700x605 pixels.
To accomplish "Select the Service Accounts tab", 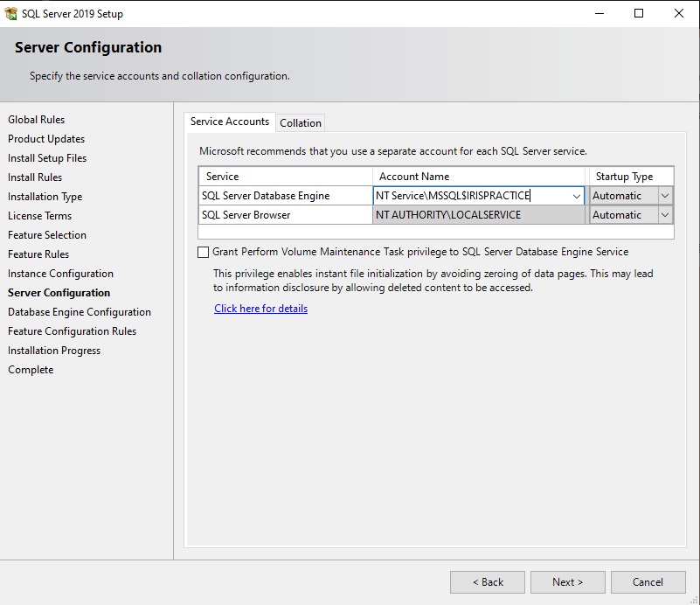I will (230, 122).
